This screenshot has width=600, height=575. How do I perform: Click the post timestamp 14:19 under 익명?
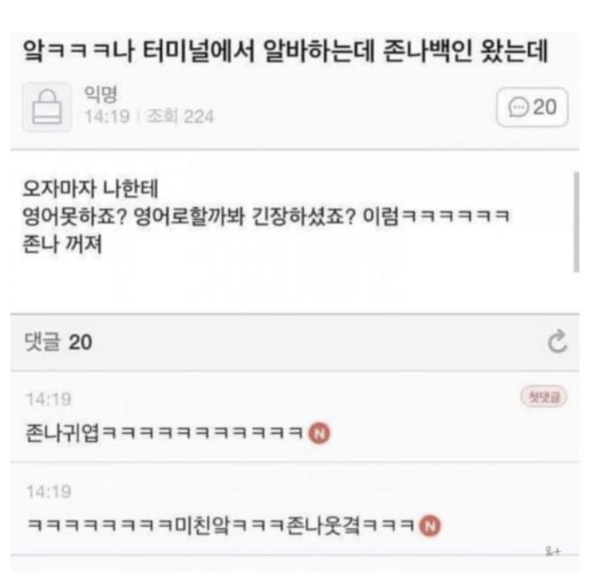pyautogui.click(x=107, y=116)
